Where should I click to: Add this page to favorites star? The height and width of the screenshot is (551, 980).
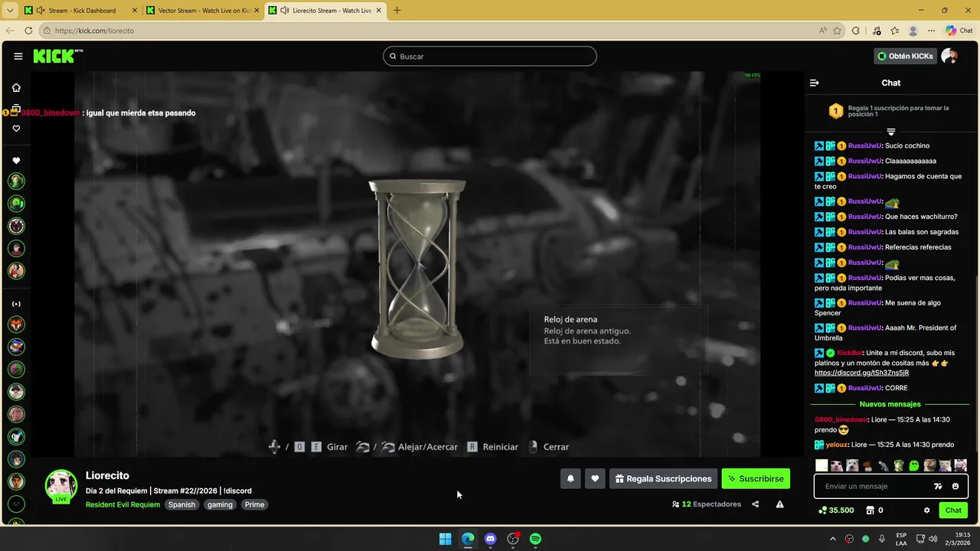[x=838, y=31]
